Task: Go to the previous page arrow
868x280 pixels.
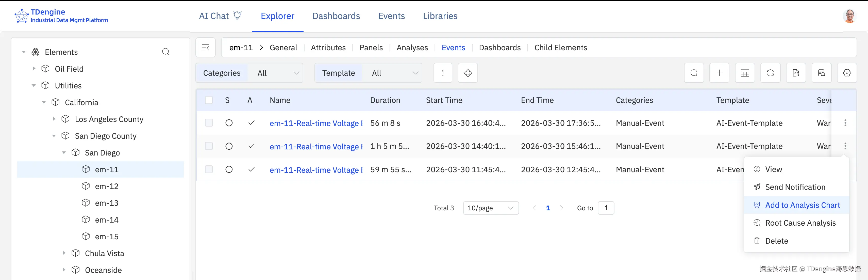Action: click(535, 208)
